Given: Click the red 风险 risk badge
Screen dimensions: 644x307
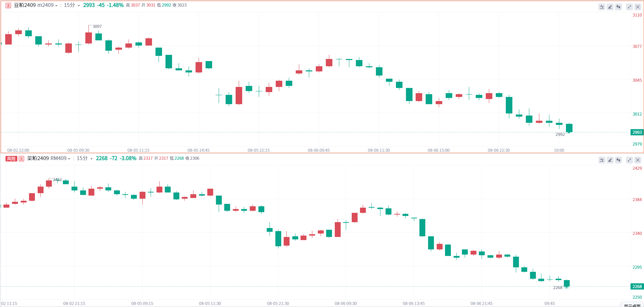Looking at the screenshot, I should click(x=11, y=159).
